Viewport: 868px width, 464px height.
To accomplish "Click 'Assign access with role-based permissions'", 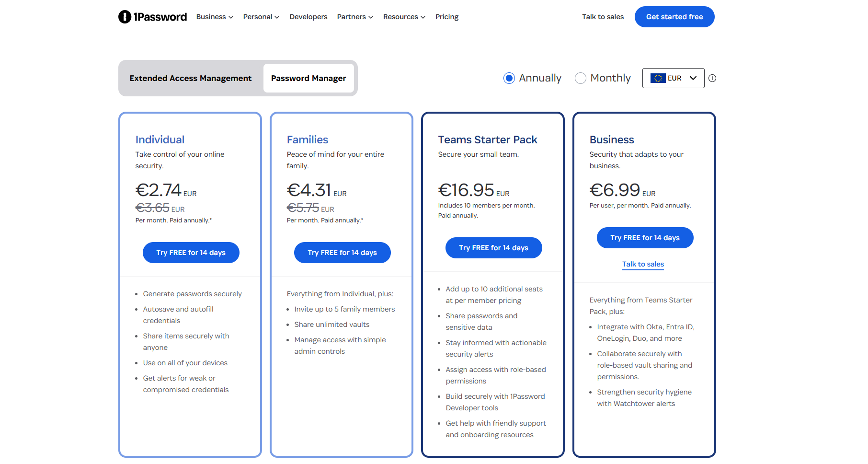I will point(496,375).
